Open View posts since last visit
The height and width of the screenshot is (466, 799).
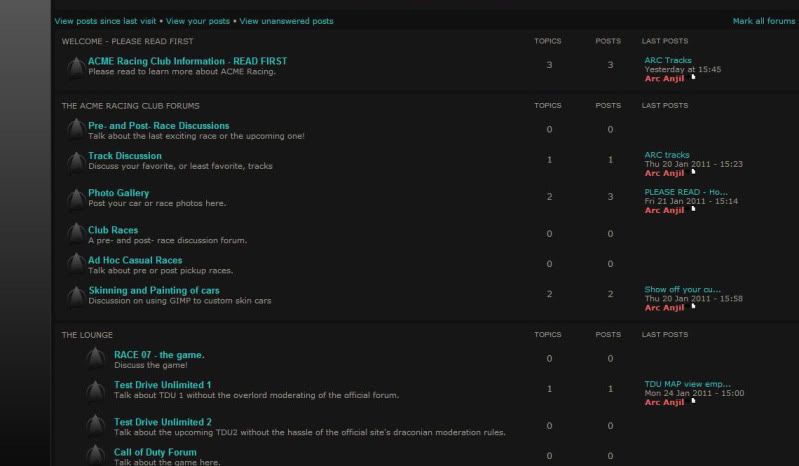[x=105, y=21]
